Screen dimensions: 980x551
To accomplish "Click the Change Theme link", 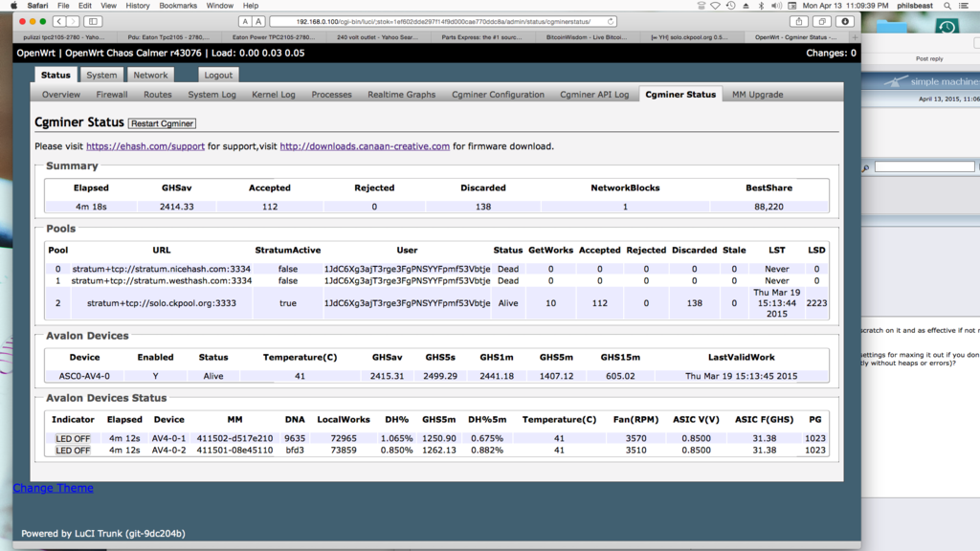I will click(54, 488).
